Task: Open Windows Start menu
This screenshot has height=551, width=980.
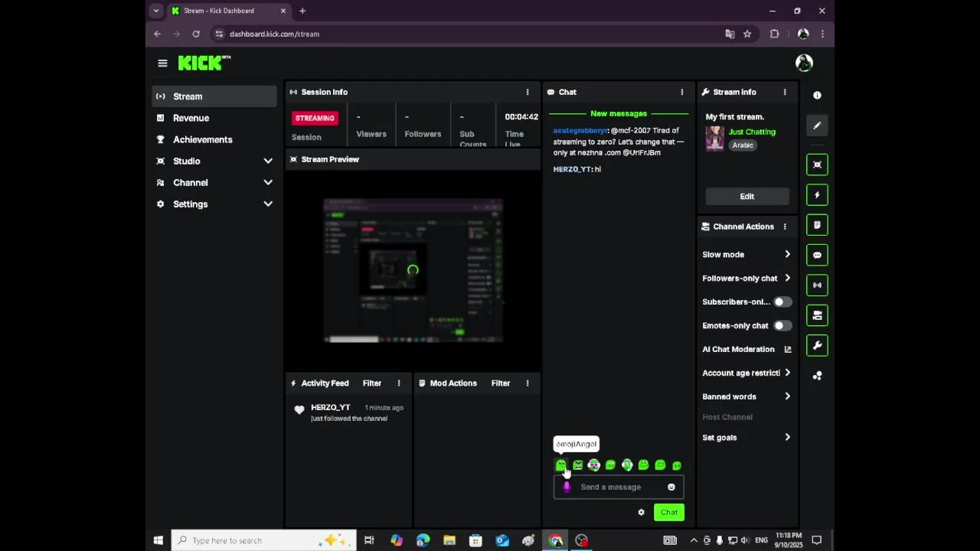Action: [158, 540]
